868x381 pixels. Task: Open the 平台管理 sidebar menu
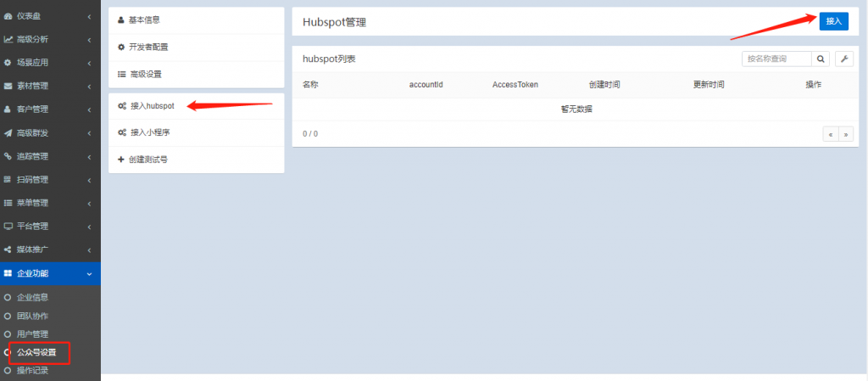50,226
